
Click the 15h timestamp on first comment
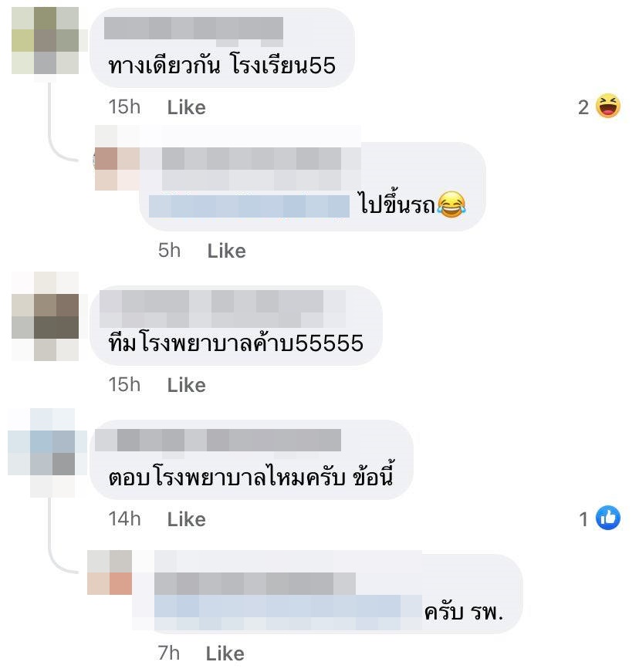124,106
